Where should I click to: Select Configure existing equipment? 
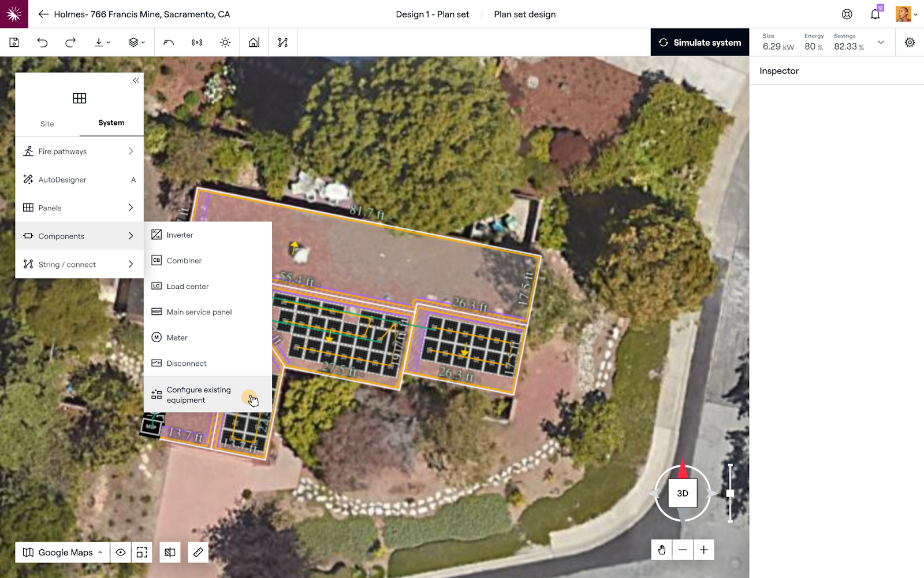coord(199,395)
